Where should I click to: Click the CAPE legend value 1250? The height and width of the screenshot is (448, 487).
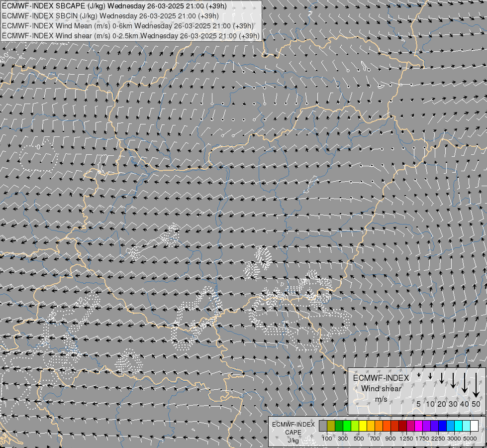click(x=406, y=439)
